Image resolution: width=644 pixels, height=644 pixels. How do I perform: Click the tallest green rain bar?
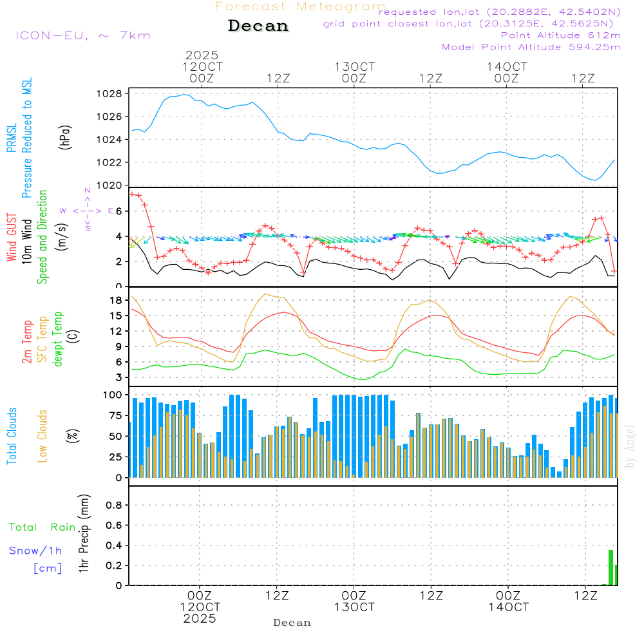click(611, 567)
